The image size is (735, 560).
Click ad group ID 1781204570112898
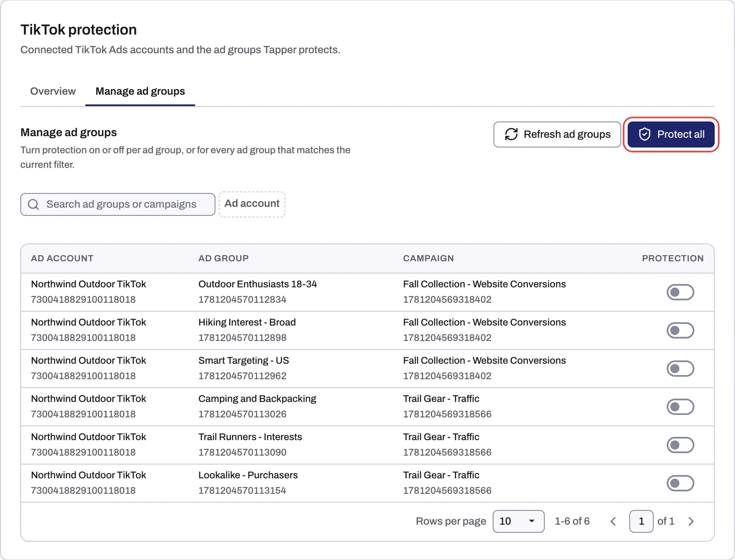242,338
